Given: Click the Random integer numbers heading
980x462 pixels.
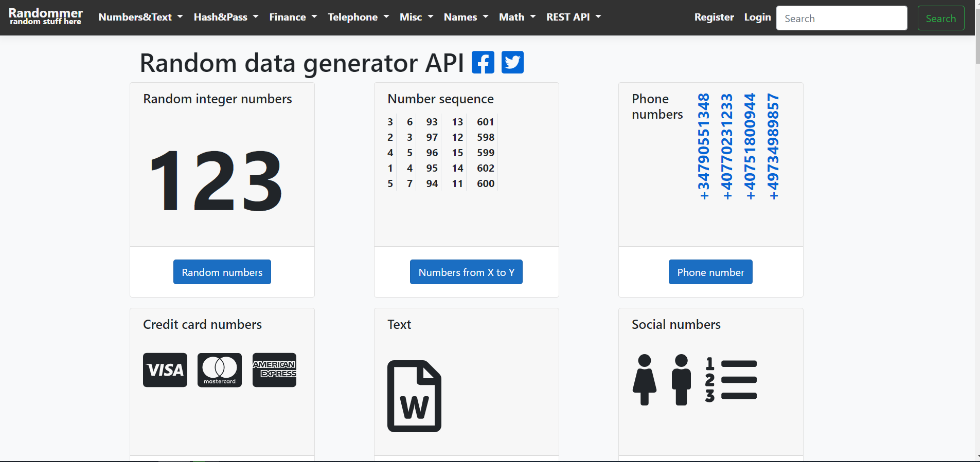Looking at the screenshot, I should pyautogui.click(x=218, y=99).
